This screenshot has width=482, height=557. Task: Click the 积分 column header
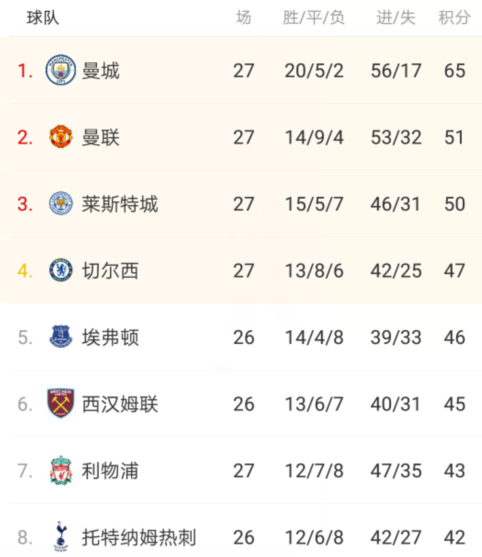[454, 18]
